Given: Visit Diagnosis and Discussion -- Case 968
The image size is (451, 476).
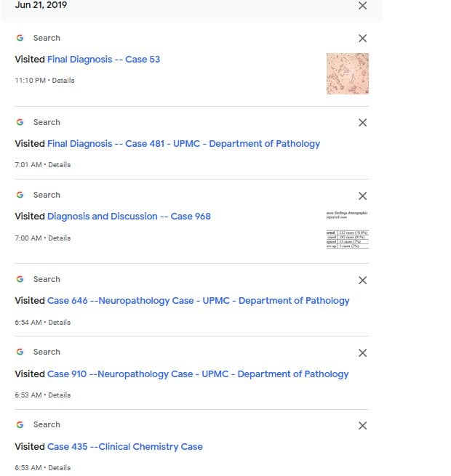Looking at the screenshot, I should [x=129, y=217].
